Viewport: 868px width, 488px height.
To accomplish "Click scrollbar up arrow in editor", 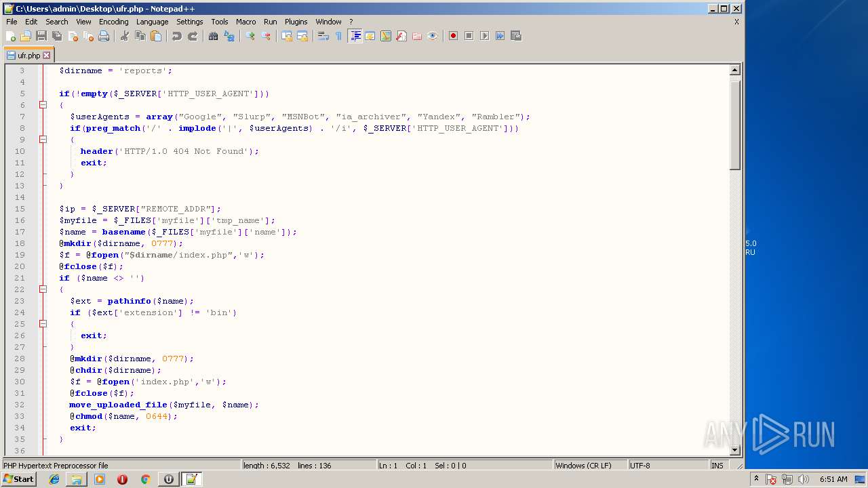I will coord(735,70).
